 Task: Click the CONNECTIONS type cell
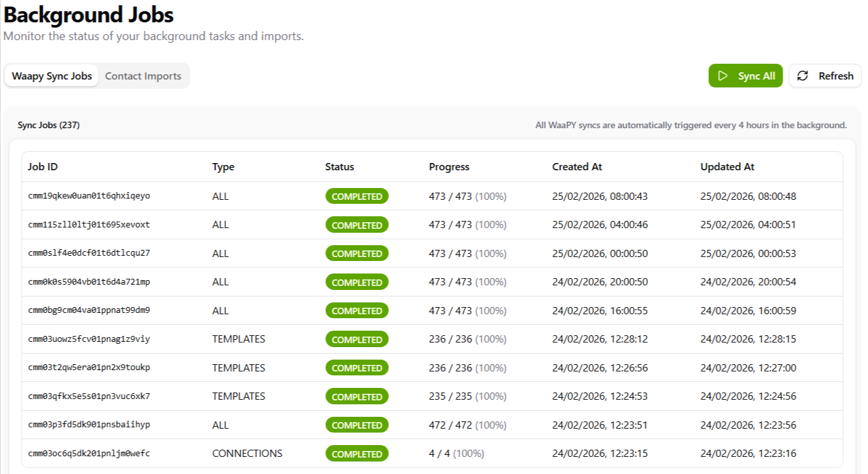247,454
